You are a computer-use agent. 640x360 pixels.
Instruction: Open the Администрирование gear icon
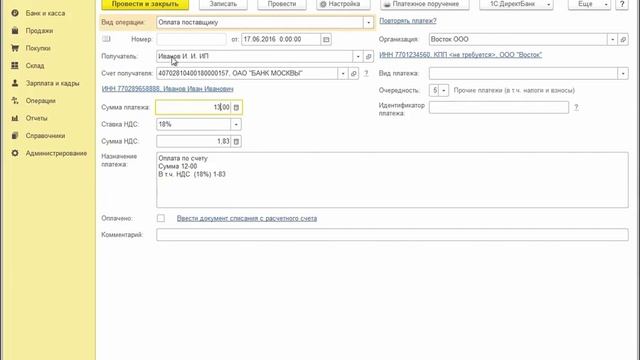[x=15, y=153]
